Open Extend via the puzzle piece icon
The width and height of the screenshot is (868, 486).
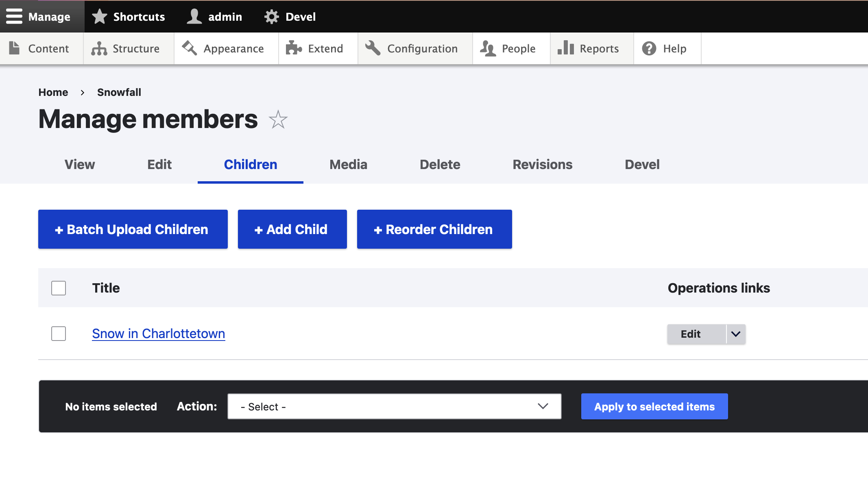[x=293, y=48]
